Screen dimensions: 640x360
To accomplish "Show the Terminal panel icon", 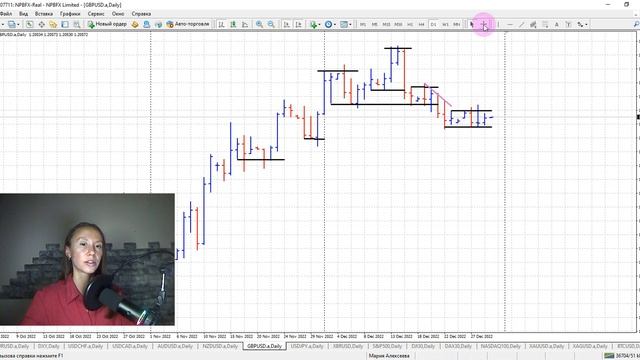I will [x=65, y=24].
